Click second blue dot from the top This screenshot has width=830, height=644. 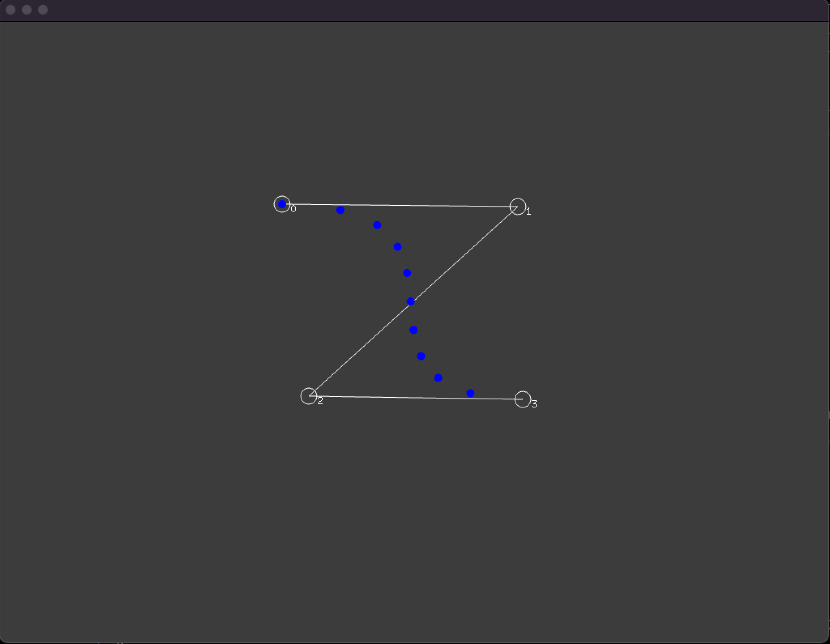340,210
